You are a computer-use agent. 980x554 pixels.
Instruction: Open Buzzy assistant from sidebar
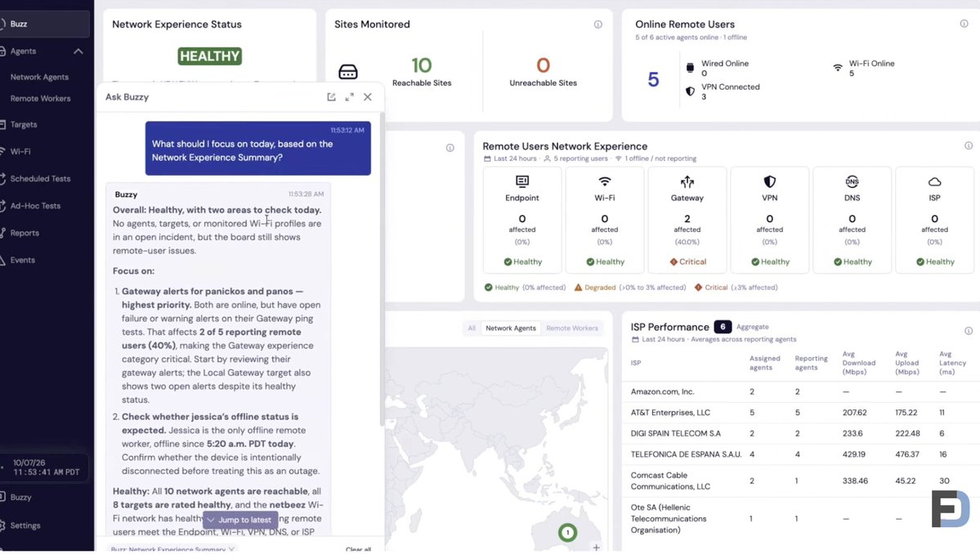point(20,497)
